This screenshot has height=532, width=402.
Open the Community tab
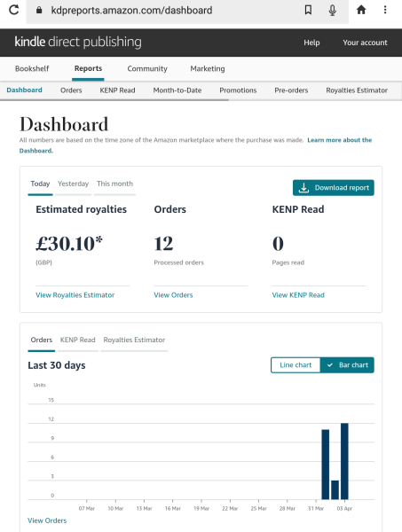[147, 68]
